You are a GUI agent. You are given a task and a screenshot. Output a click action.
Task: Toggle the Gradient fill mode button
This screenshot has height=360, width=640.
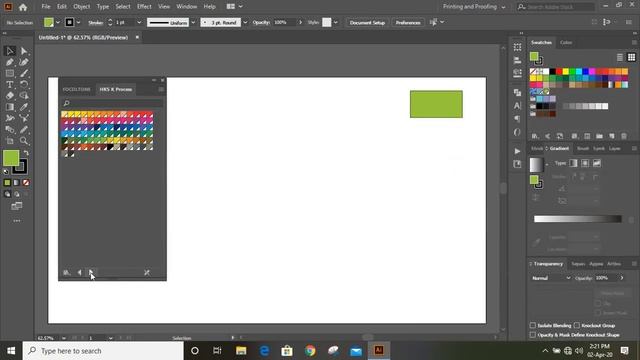click(x=16, y=182)
